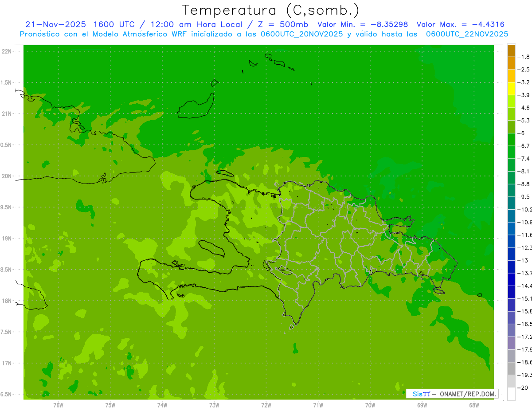Pick the yellow swatch between -3.2 and -3.9
Viewport: 532px width, 411px height.
pos(511,89)
